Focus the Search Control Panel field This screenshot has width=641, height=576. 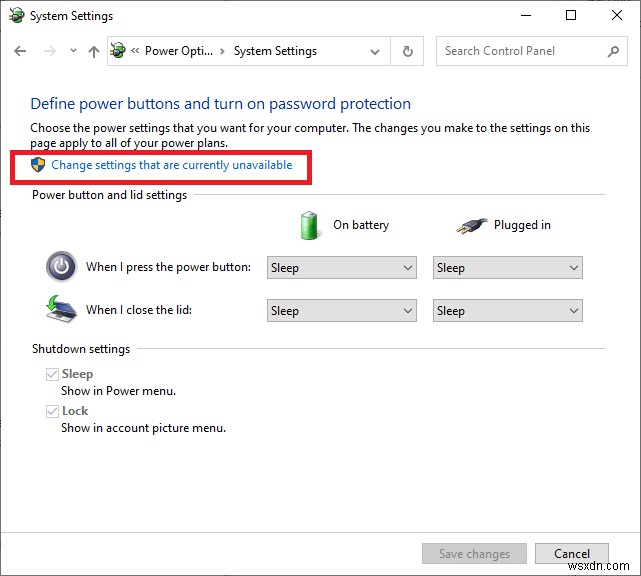(x=531, y=51)
